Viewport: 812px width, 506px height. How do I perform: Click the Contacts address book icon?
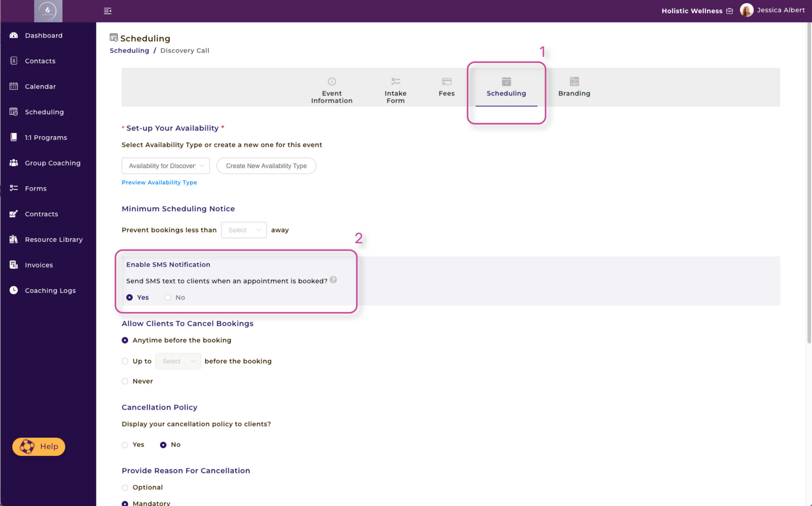tap(13, 61)
